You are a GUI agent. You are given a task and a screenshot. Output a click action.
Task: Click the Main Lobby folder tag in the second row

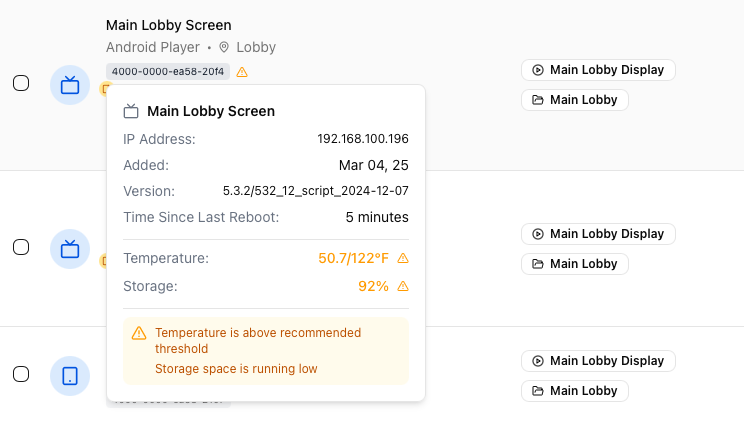(x=575, y=264)
